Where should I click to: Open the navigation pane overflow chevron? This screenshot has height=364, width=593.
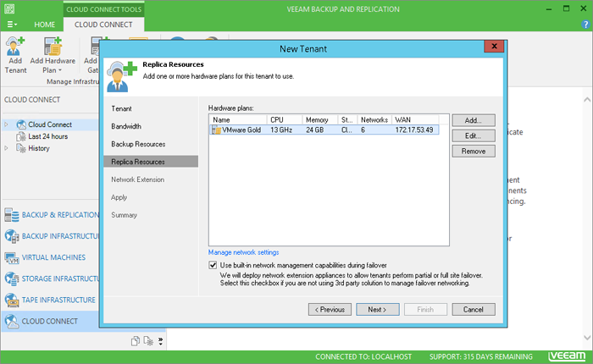(160, 341)
